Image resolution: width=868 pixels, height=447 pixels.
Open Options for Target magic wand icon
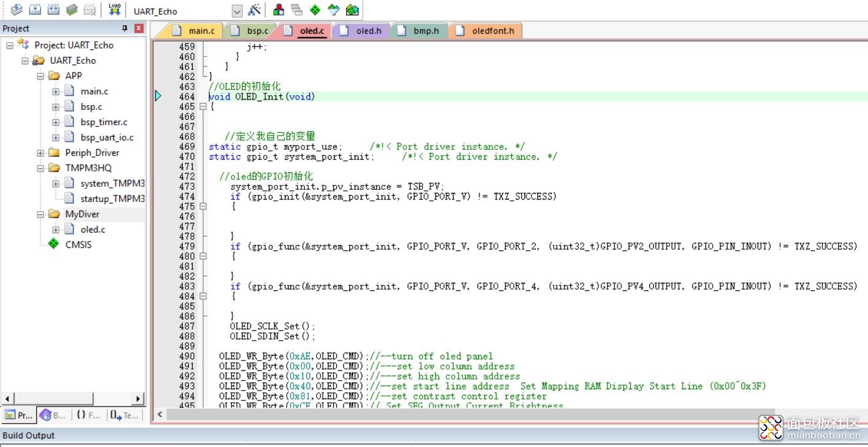pyautogui.click(x=254, y=10)
